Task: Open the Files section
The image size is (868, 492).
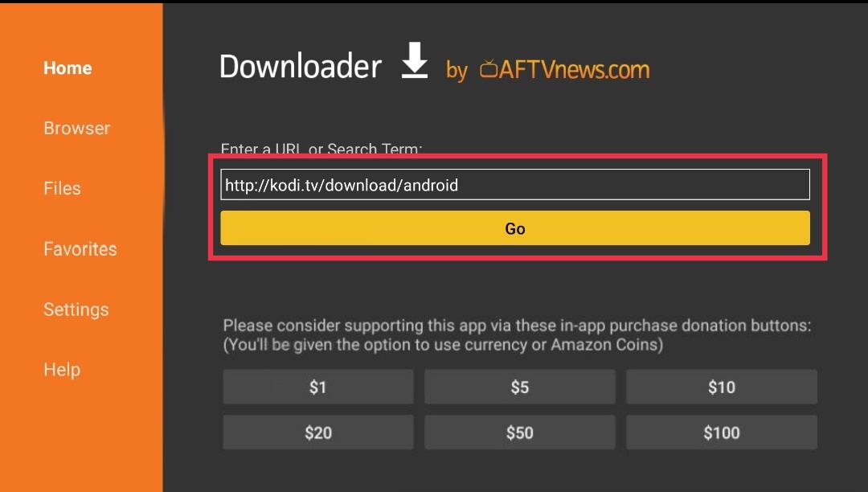Action: 62,189
